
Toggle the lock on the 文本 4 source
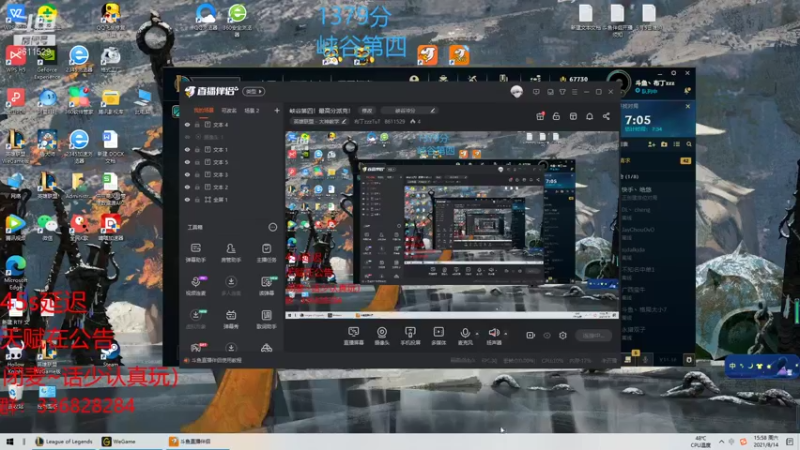(x=197, y=124)
